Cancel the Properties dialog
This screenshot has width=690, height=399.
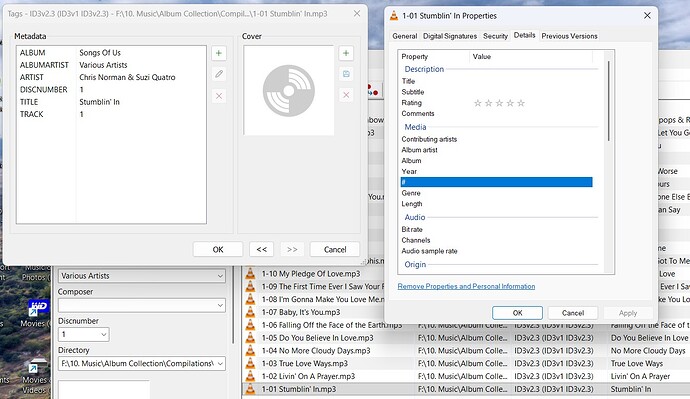pos(573,313)
